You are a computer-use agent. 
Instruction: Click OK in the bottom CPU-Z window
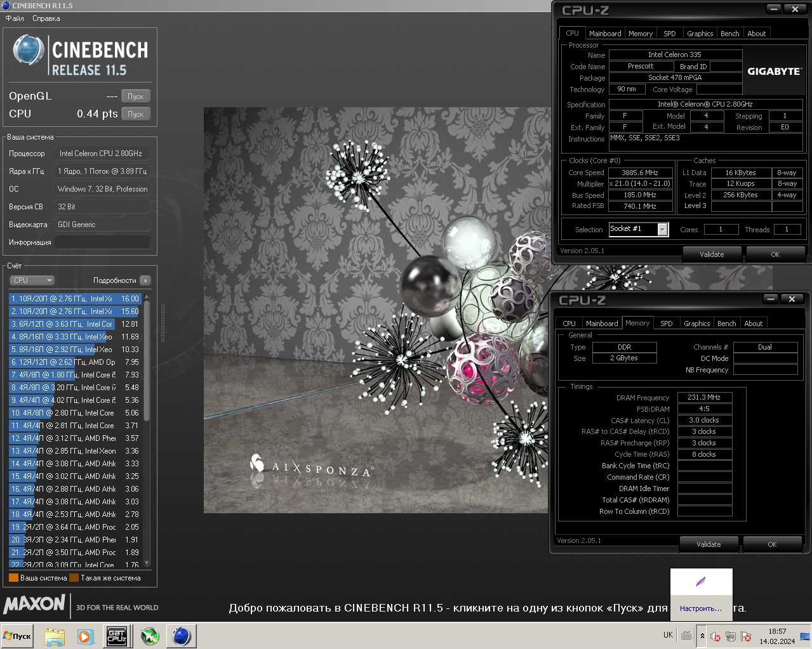click(x=772, y=544)
